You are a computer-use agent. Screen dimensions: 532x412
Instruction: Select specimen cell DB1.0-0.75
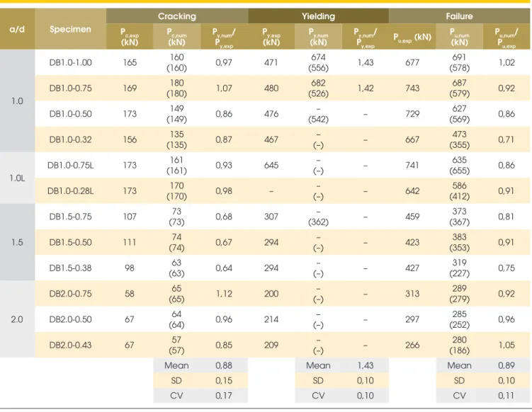[70, 88]
